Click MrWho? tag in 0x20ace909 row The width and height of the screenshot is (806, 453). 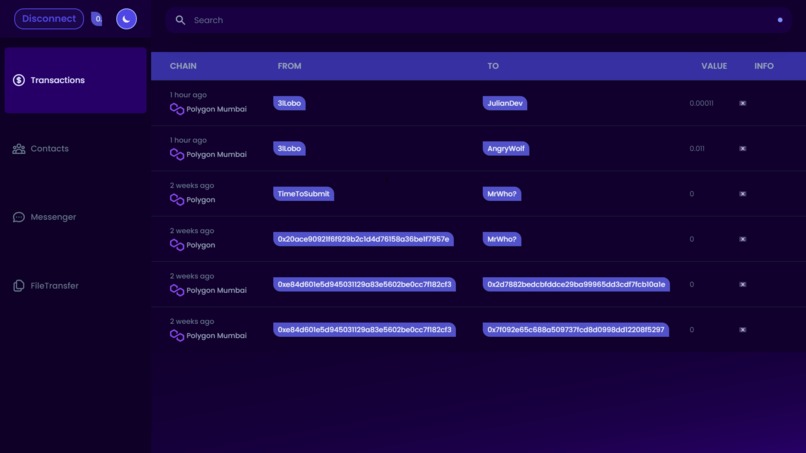(502, 239)
